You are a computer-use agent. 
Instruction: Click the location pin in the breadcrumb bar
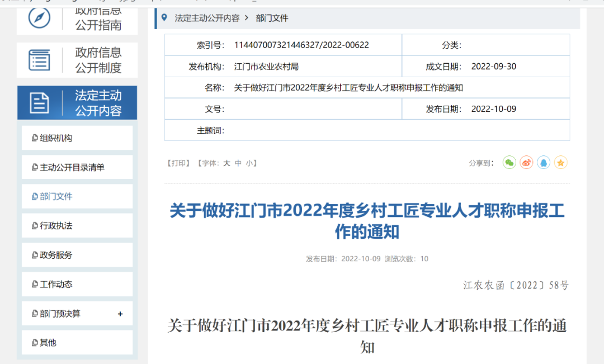pyautogui.click(x=163, y=18)
